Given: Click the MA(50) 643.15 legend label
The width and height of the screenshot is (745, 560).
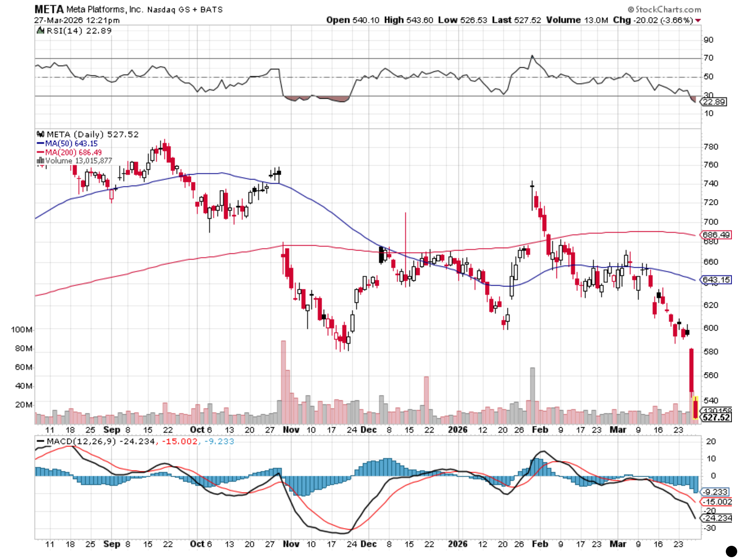Looking at the screenshot, I should (x=71, y=143).
